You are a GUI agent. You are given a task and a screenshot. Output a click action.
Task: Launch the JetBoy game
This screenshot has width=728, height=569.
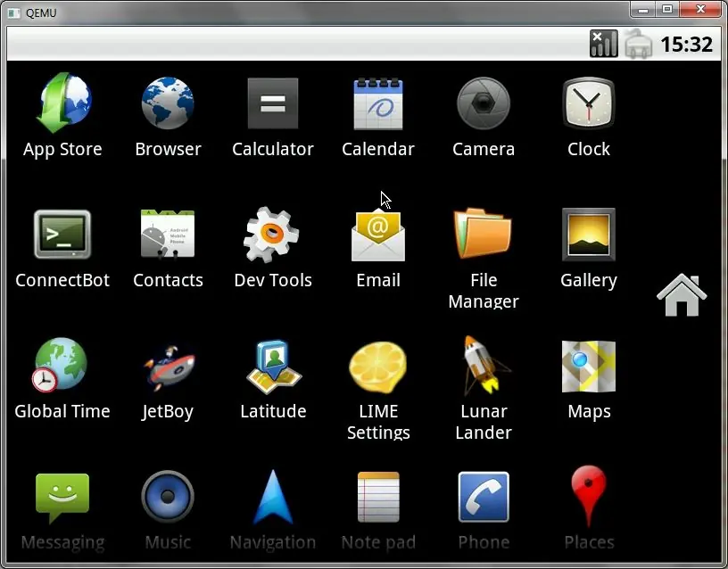tap(169, 368)
